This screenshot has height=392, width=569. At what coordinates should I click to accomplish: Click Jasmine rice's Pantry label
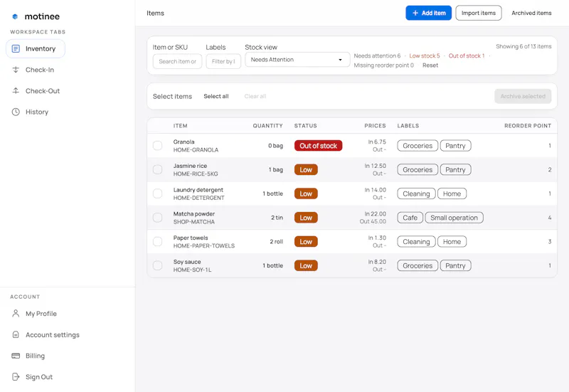[x=455, y=169]
